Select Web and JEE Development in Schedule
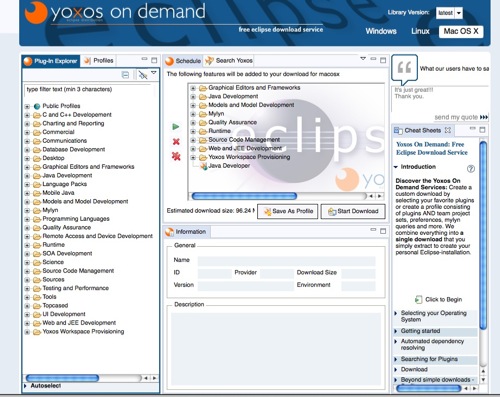Screen dimensions: 500x397 coord(245,148)
